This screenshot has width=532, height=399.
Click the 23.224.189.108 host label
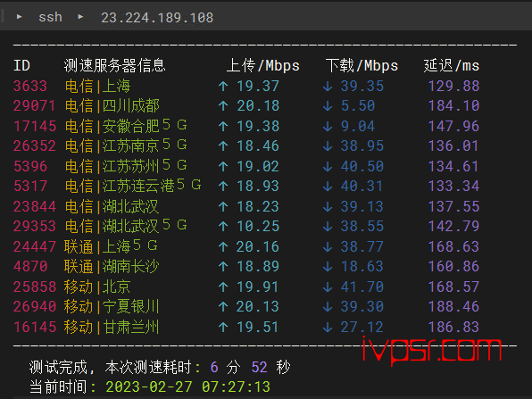click(157, 18)
